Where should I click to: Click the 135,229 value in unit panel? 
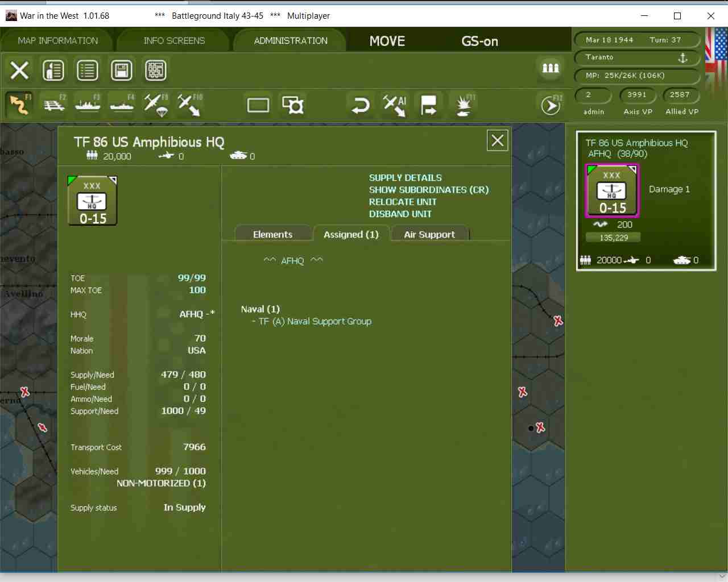tap(614, 238)
